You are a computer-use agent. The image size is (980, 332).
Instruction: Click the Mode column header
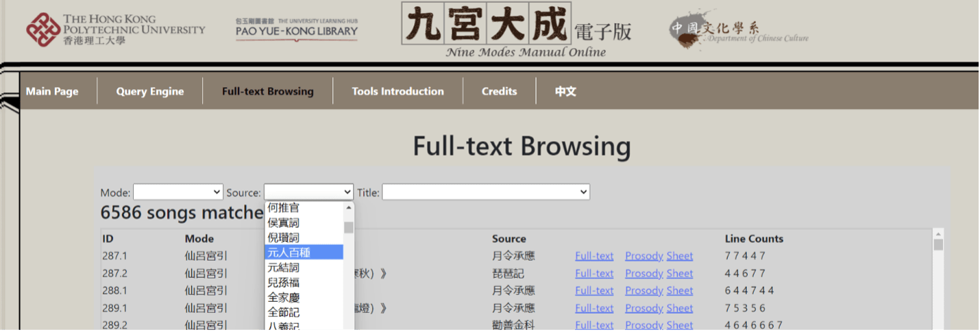click(199, 239)
